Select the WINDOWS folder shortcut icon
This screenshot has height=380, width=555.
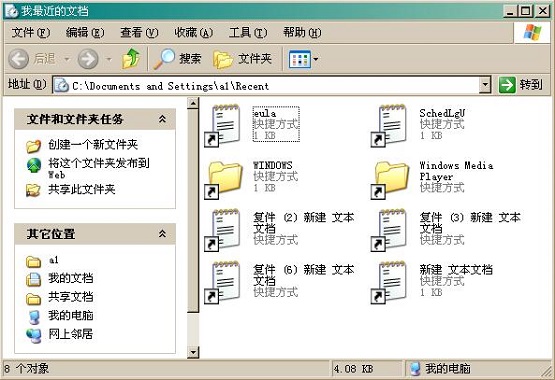223,180
